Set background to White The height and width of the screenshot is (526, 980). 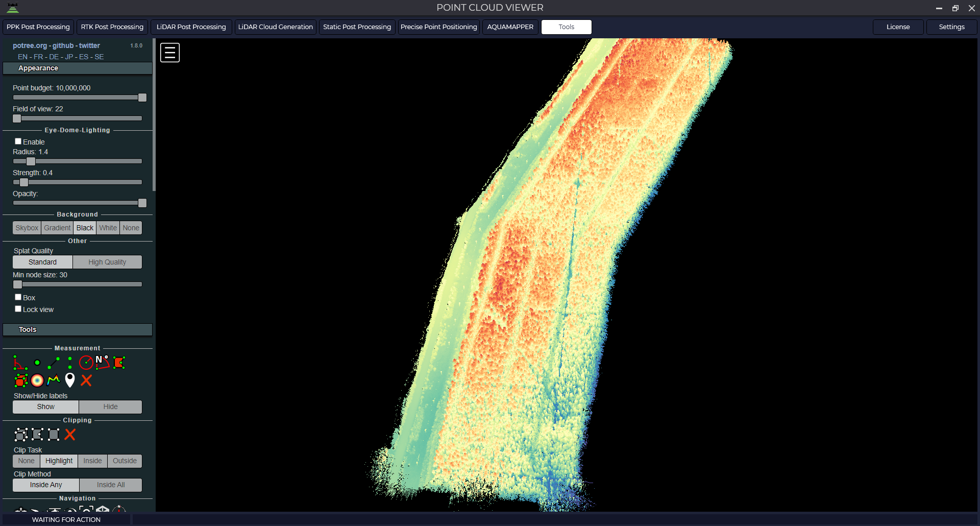(108, 228)
